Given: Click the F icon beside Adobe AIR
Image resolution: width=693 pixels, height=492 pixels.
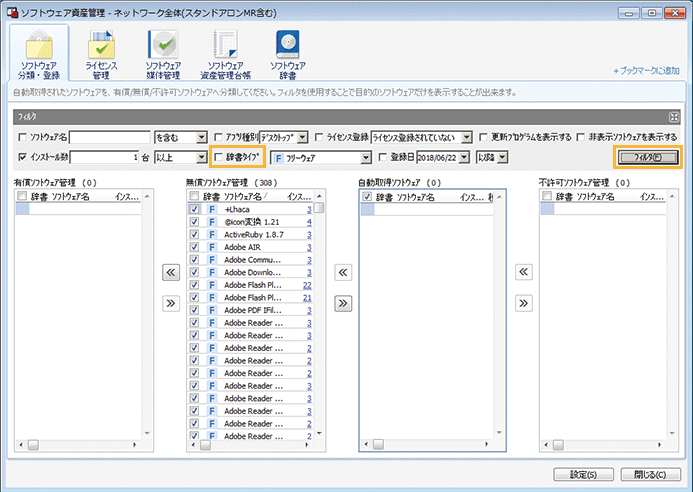Looking at the screenshot, I should 212,247.
